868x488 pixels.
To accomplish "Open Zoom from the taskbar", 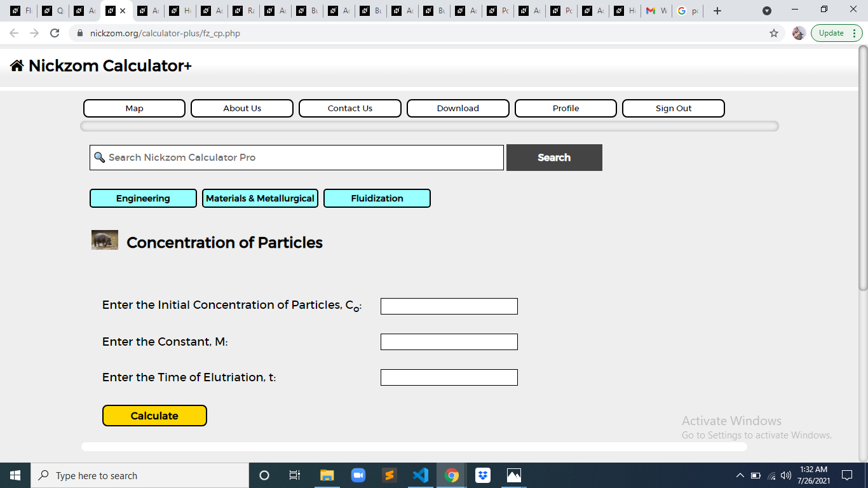I will [358, 475].
